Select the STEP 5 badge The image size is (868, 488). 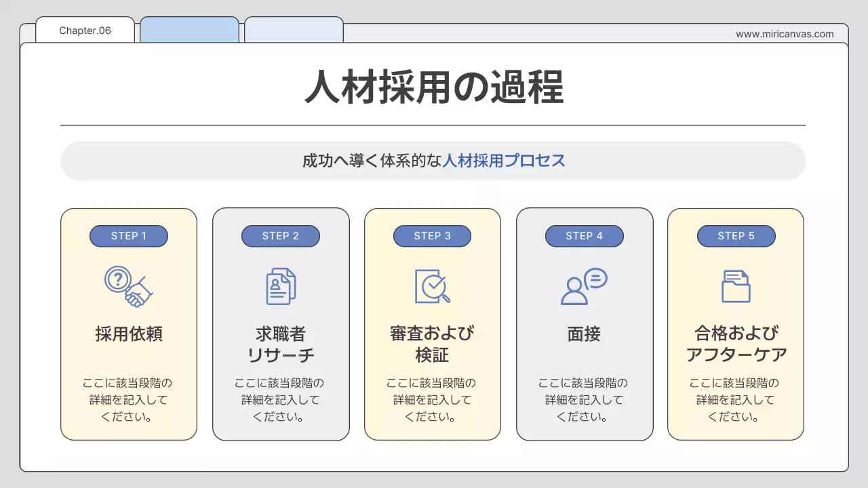click(736, 236)
